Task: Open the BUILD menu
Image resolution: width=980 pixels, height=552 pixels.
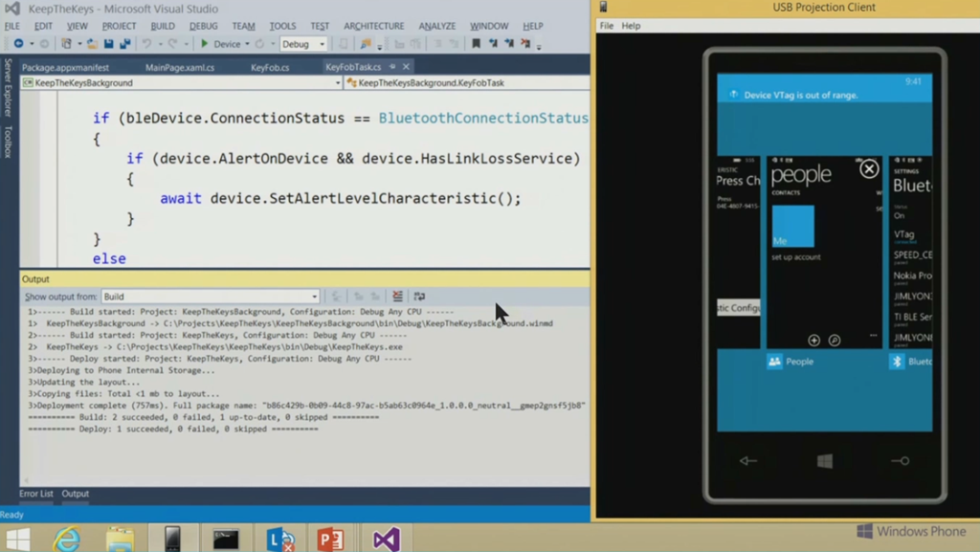Action: [x=163, y=26]
